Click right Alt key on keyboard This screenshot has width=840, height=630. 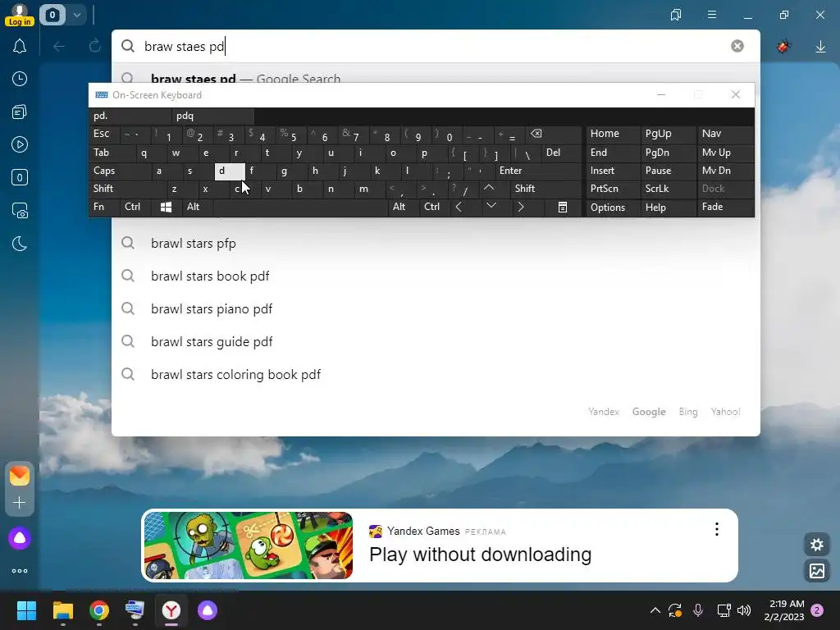coord(404,207)
